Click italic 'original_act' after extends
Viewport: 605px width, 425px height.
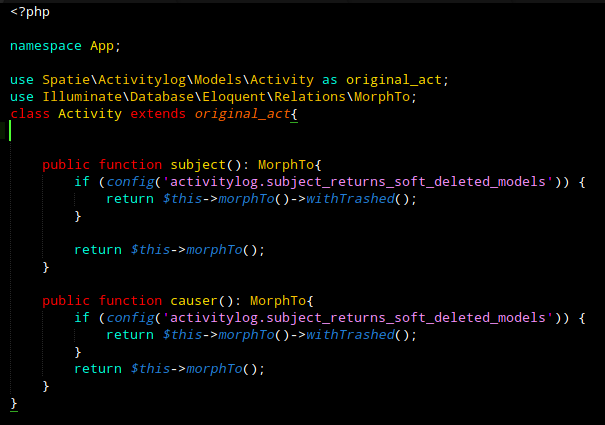click(x=242, y=114)
